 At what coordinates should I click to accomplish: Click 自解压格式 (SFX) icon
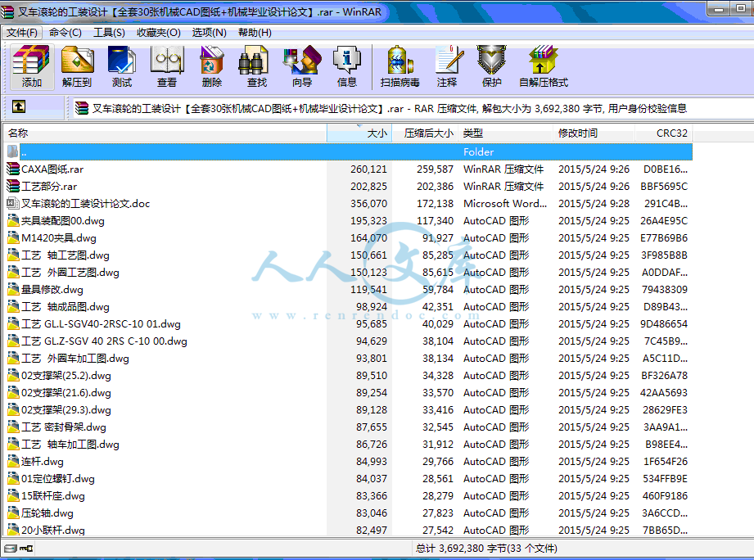544,66
